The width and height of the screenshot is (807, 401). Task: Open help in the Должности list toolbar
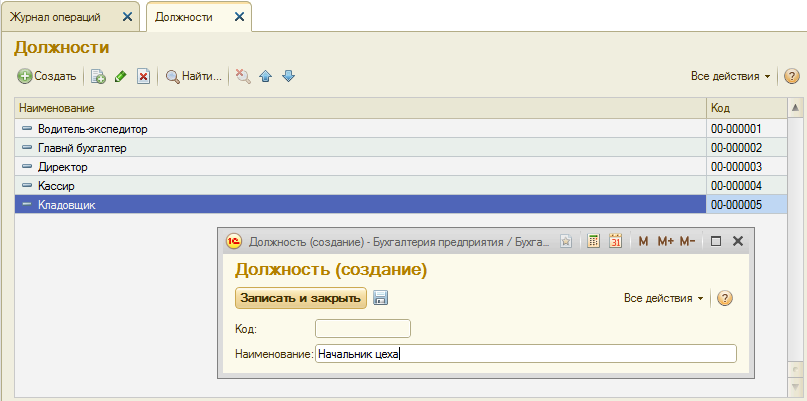(x=791, y=76)
